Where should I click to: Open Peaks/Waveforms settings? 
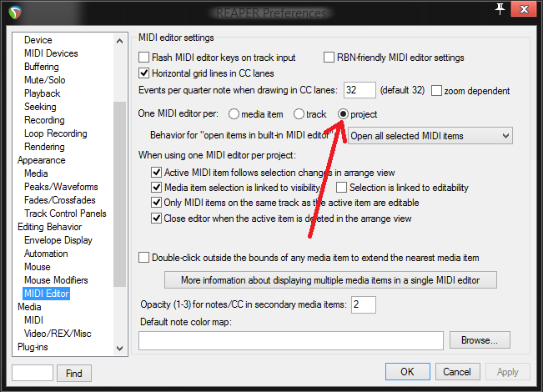click(x=61, y=187)
